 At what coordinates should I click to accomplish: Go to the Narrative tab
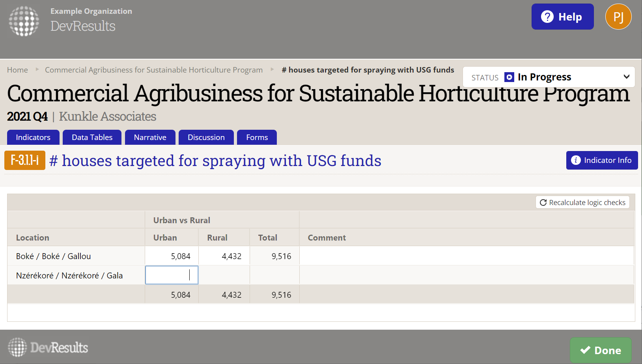[x=150, y=137]
